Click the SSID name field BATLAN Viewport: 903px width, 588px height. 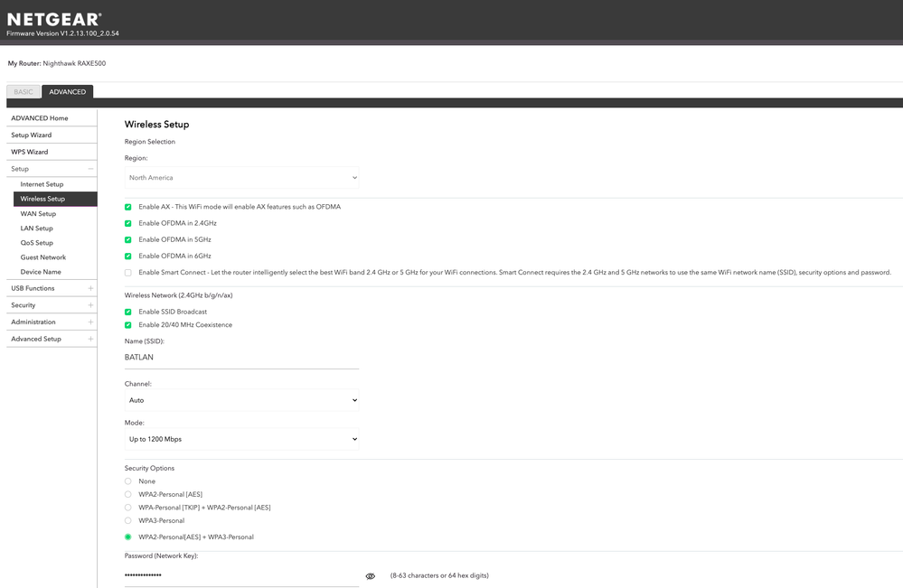point(241,358)
